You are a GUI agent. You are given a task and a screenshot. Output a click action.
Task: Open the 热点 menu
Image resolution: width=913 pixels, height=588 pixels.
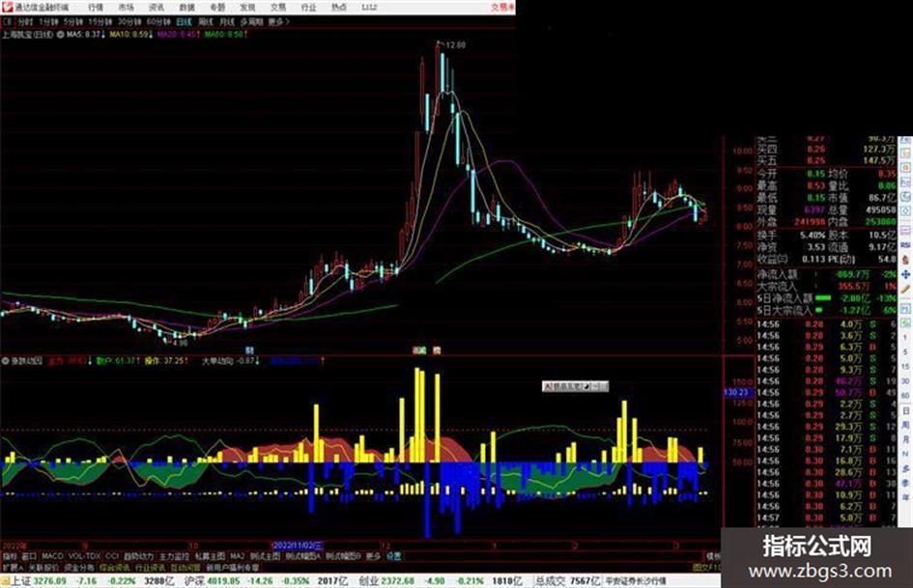339,8
